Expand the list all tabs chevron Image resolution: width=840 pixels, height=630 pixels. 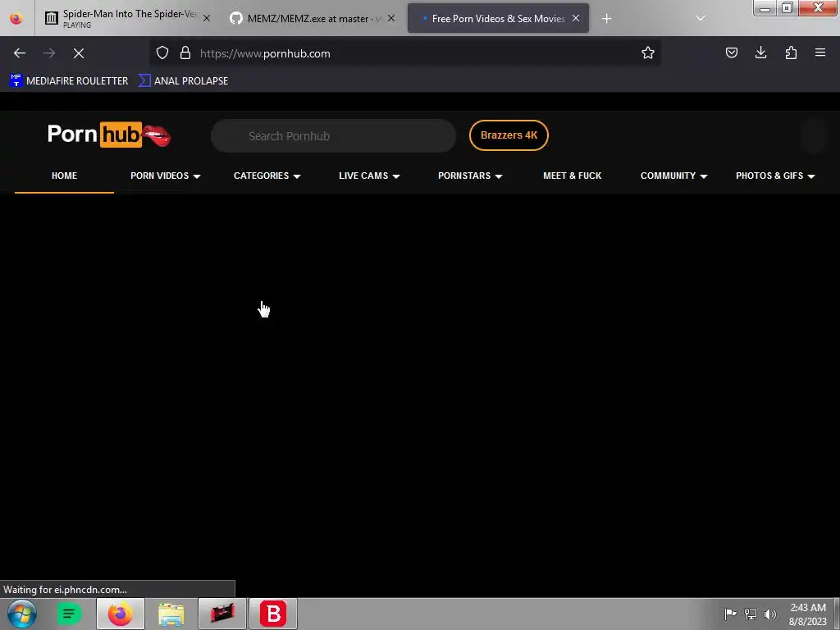(701, 18)
